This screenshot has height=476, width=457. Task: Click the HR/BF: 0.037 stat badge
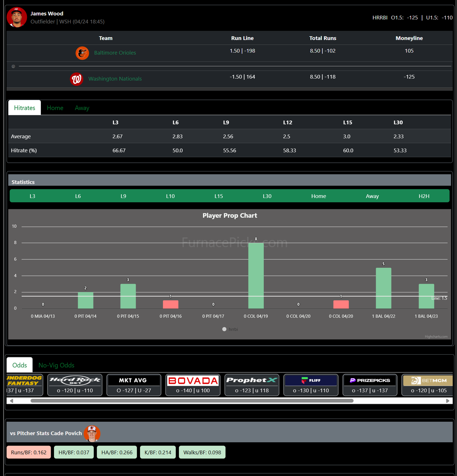click(74, 452)
